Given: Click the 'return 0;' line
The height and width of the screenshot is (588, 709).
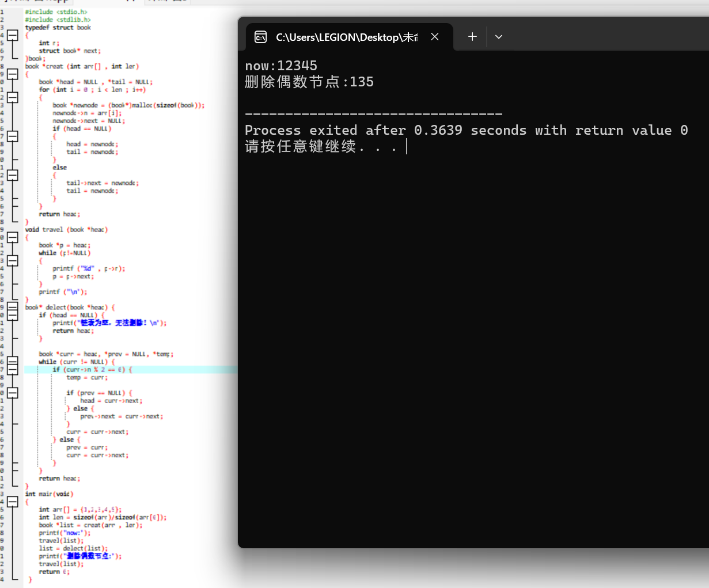Looking at the screenshot, I should pos(54,572).
